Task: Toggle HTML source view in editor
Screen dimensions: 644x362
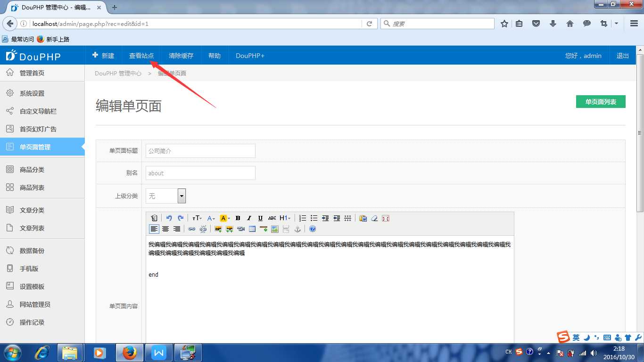Action: (x=154, y=218)
